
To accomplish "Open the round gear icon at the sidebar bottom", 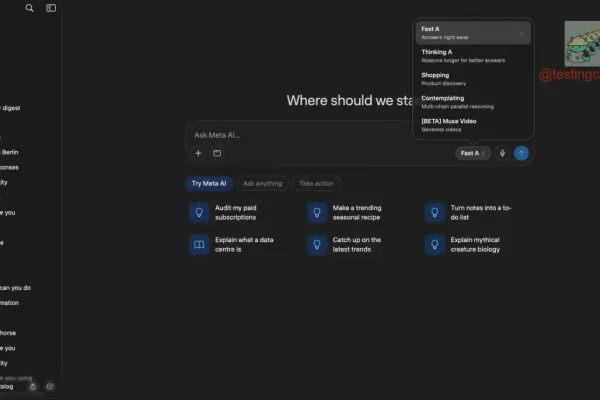I will tap(50, 387).
